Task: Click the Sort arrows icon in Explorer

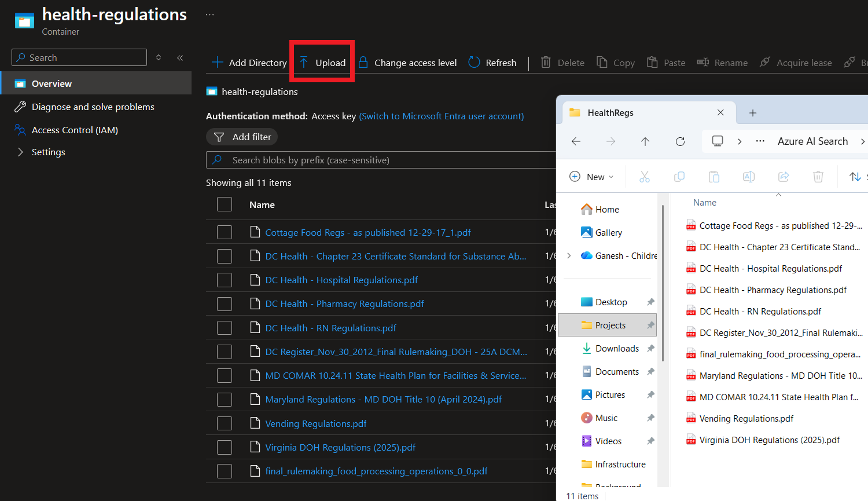Action: 855,177
